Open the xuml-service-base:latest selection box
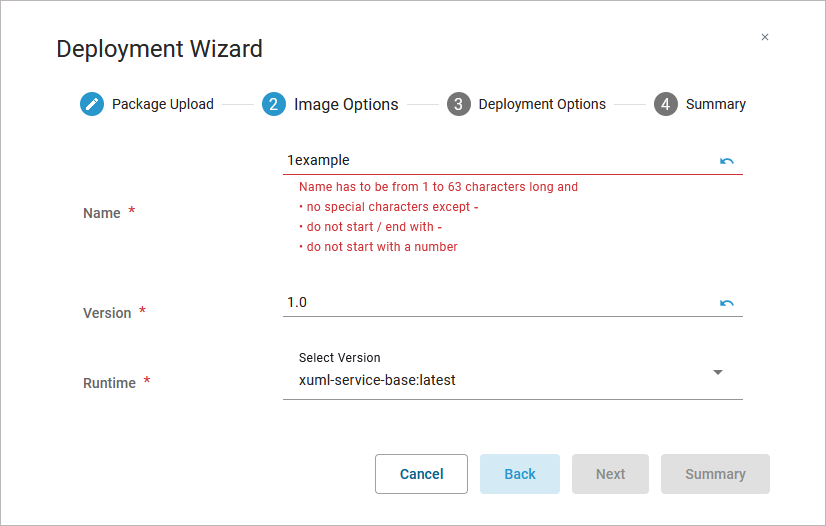The width and height of the screenshot is (826, 526). coord(500,380)
